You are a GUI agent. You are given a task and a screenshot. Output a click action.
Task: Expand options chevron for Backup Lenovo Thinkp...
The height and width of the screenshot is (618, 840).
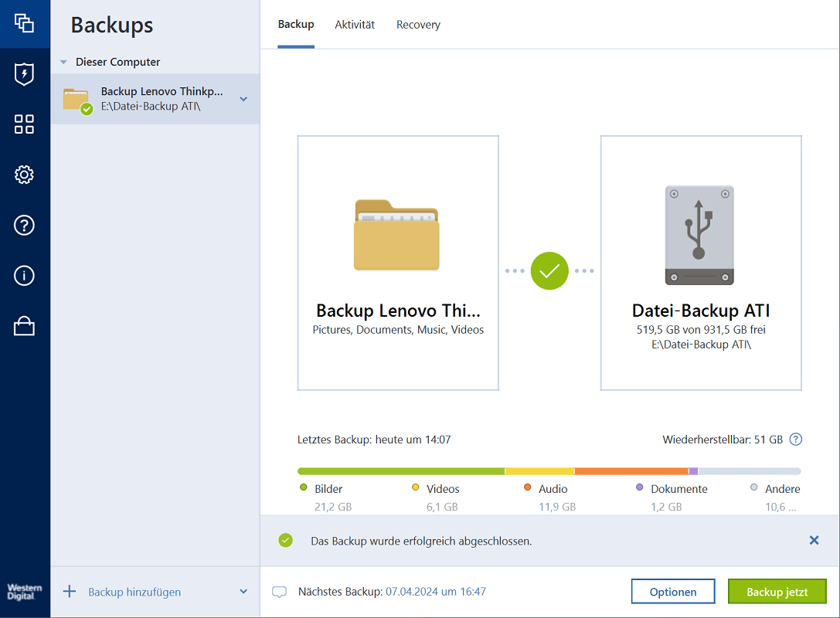tap(243, 99)
